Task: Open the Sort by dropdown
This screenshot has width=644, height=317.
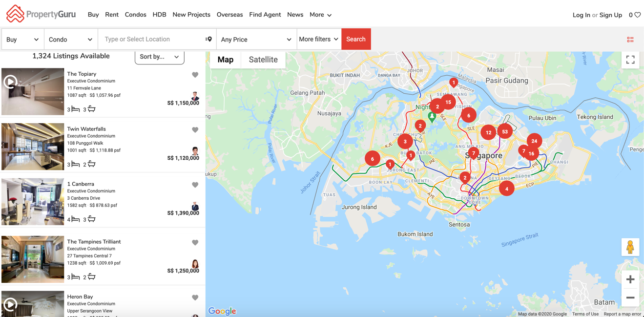Action: [160, 57]
